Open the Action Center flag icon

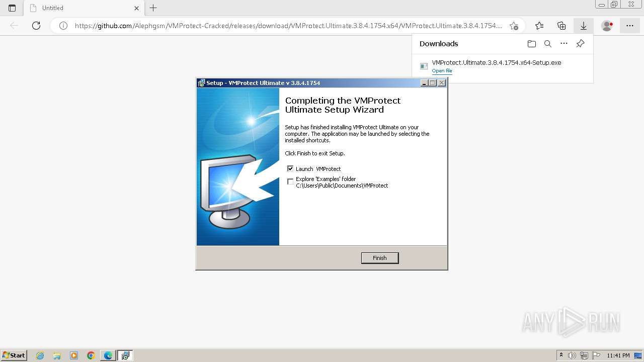coord(596,355)
